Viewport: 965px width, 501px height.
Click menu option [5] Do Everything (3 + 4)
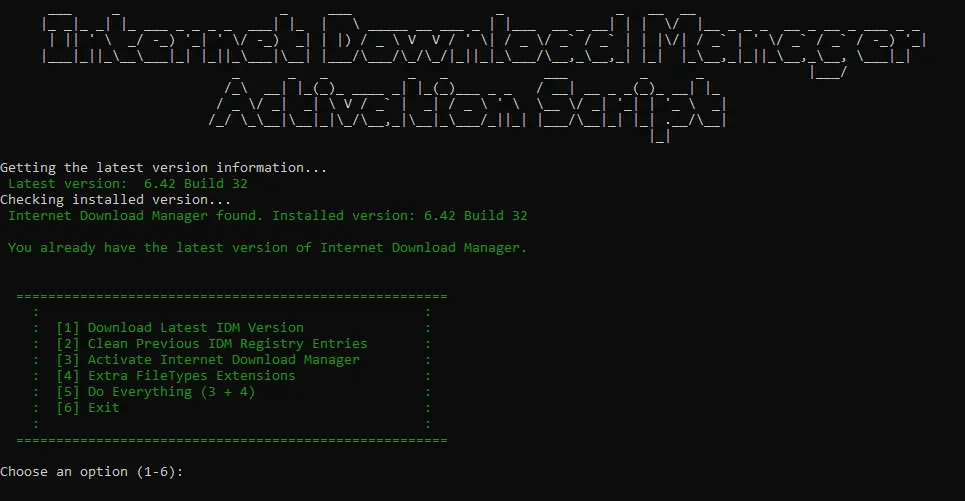point(156,392)
